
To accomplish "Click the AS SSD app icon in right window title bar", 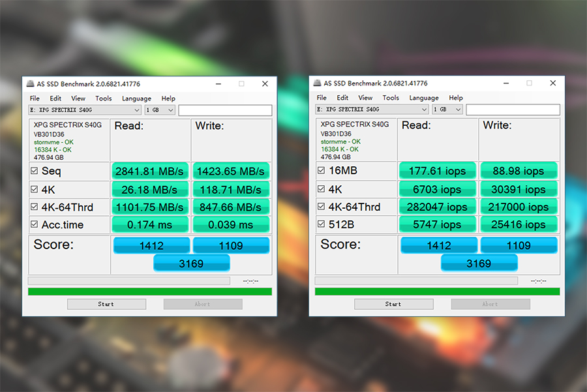I will (317, 83).
